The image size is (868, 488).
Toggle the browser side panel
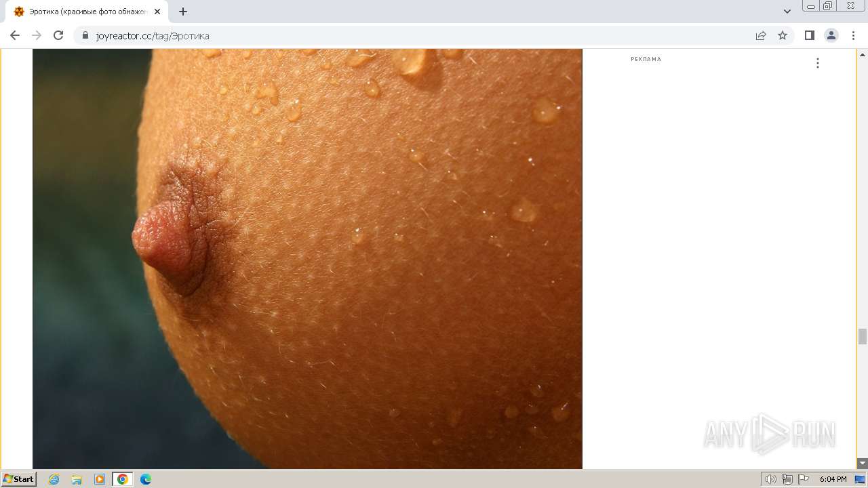[x=810, y=35]
